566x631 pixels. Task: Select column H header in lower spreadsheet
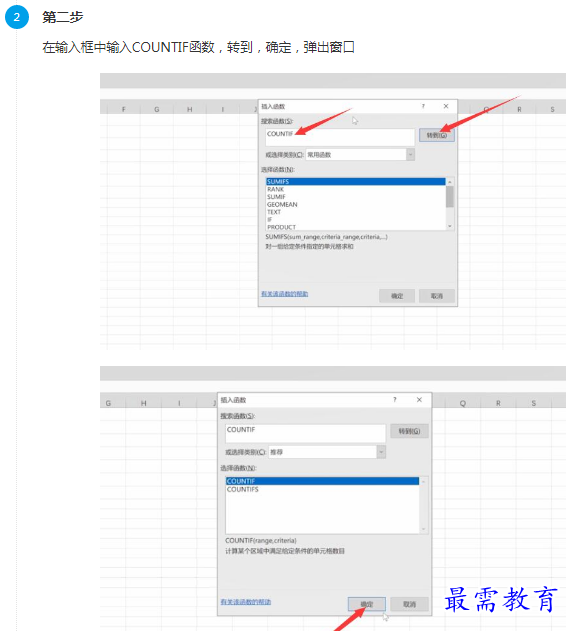click(144, 403)
